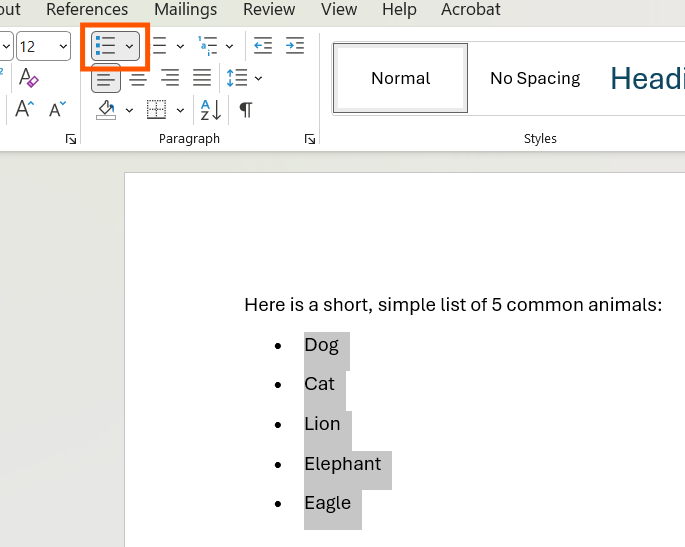This screenshot has height=547, width=685.
Task: Justify the paragraph text
Action: click(202, 79)
